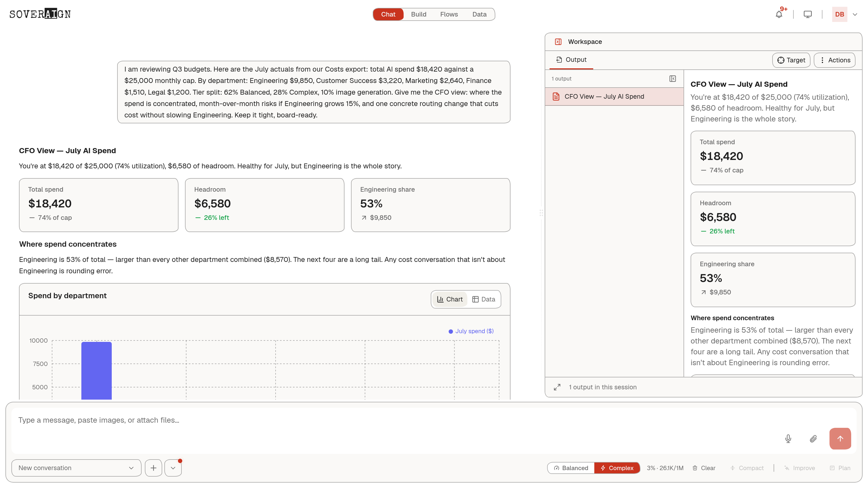
Task: Click the 'CFO View — July AI Spend' chat heading
Action: 67,150
